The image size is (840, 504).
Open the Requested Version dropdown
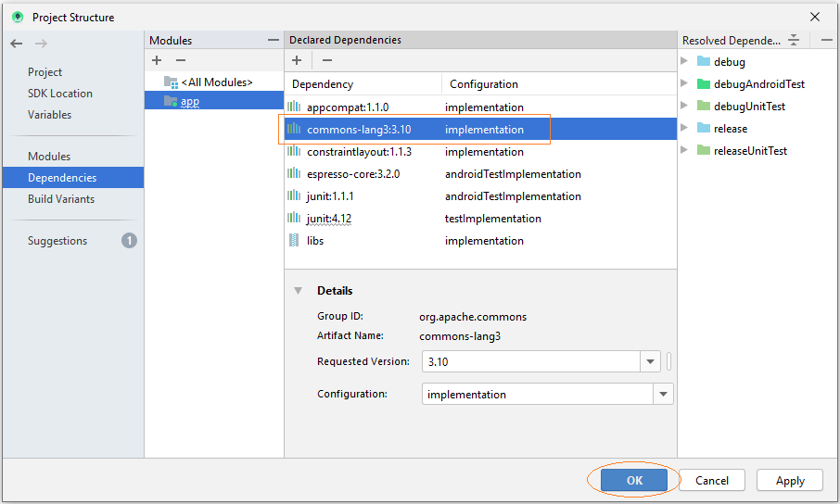click(650, 361)
